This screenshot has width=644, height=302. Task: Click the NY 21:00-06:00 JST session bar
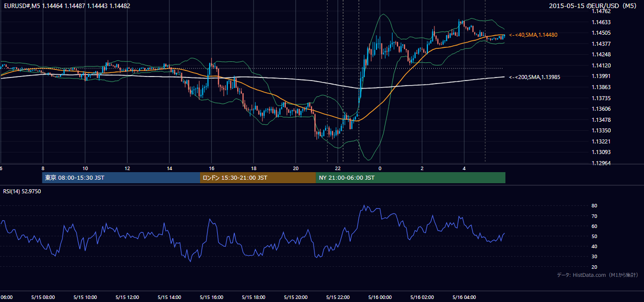pos(411,178)
